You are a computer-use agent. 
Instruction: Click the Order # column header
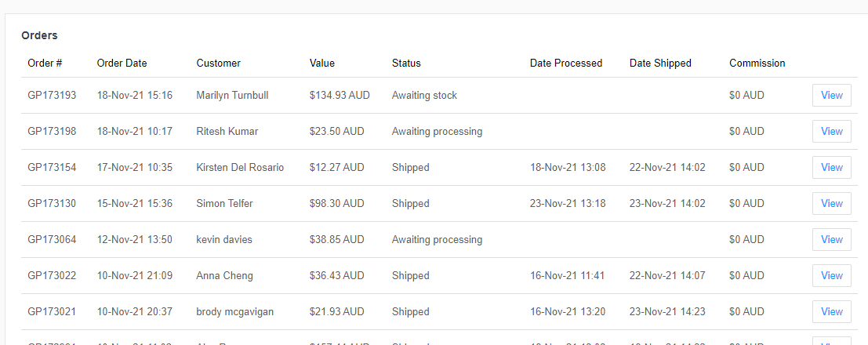click(x=45, y=63)
